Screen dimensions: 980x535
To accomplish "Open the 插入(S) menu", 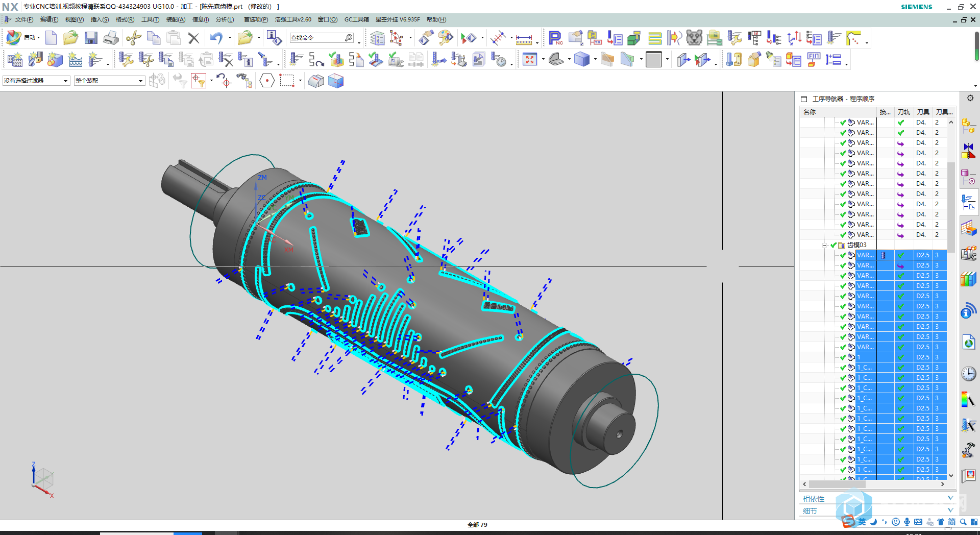I will (x=100, y=19).
